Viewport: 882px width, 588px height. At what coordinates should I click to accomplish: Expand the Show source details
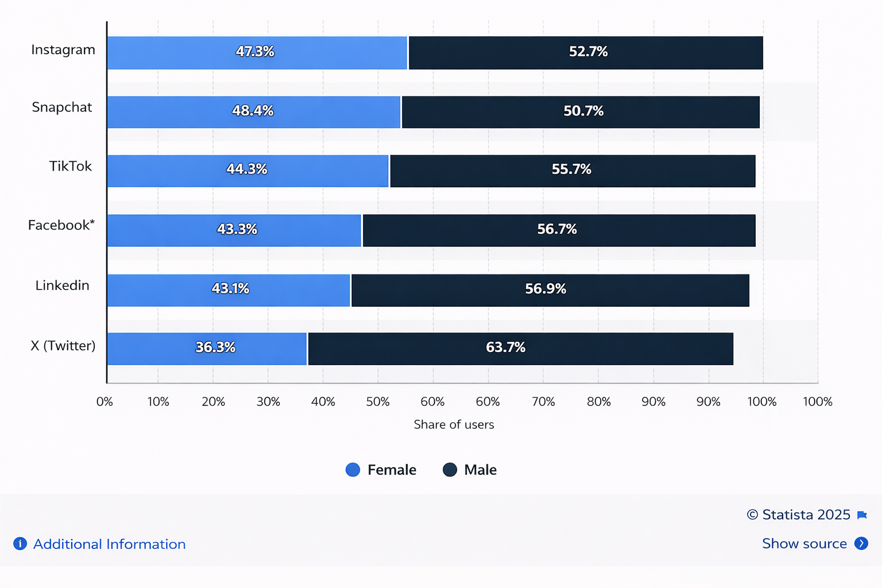pyautogui.click(x=804, y=543)
